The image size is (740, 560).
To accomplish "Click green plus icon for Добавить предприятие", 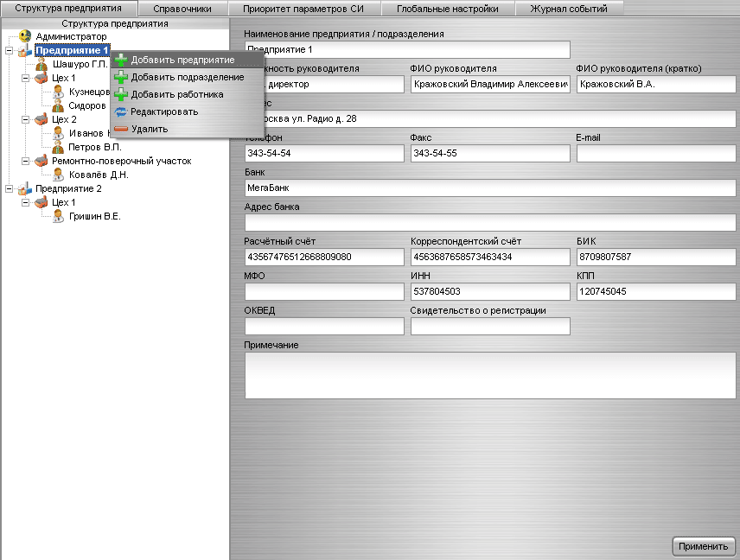I will pos(121,60).
